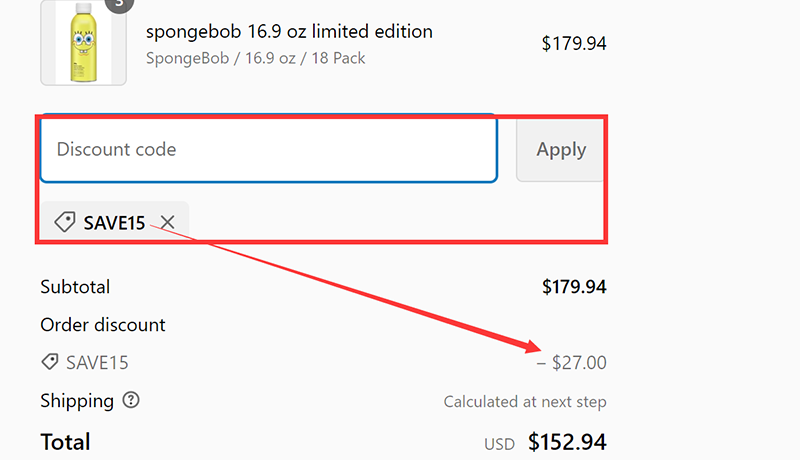800x460 pixels.
Task: Click the Total amount $152.94
Action: (x=567, y=442)
